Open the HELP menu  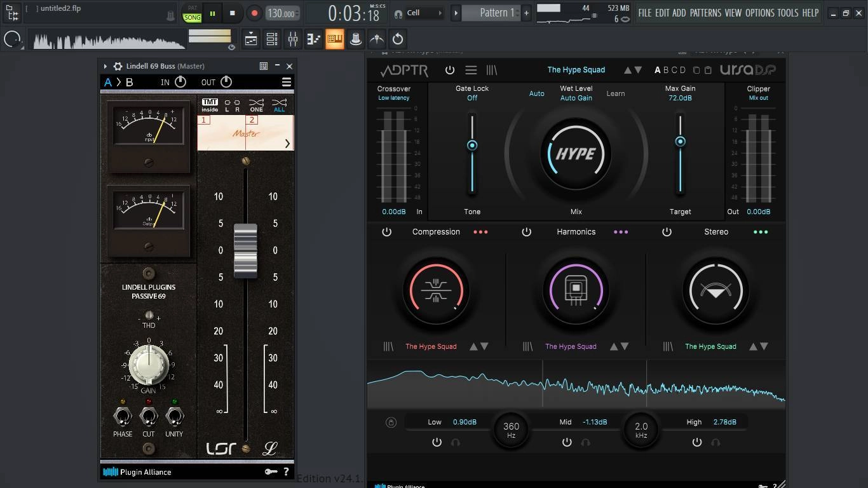pyautogui.click(x=810, y=13)
